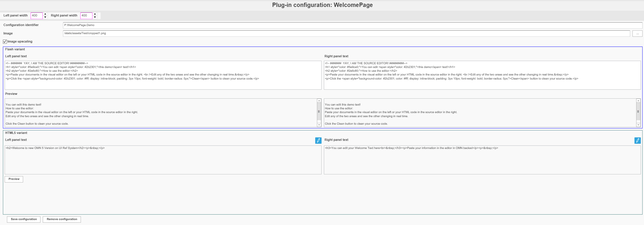The image size is (644, 225).
Task: Click up arrow of right preview scrollbar
Action: 638,101
